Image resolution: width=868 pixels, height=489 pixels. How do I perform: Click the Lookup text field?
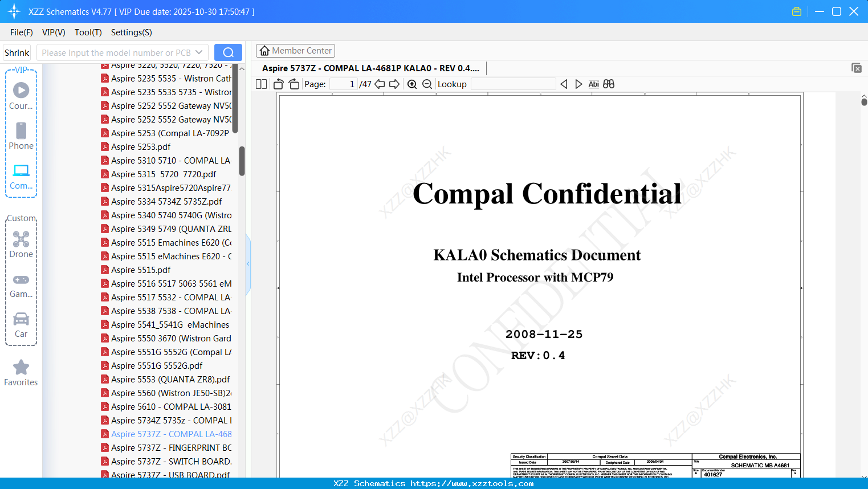(x=513, y=84)
